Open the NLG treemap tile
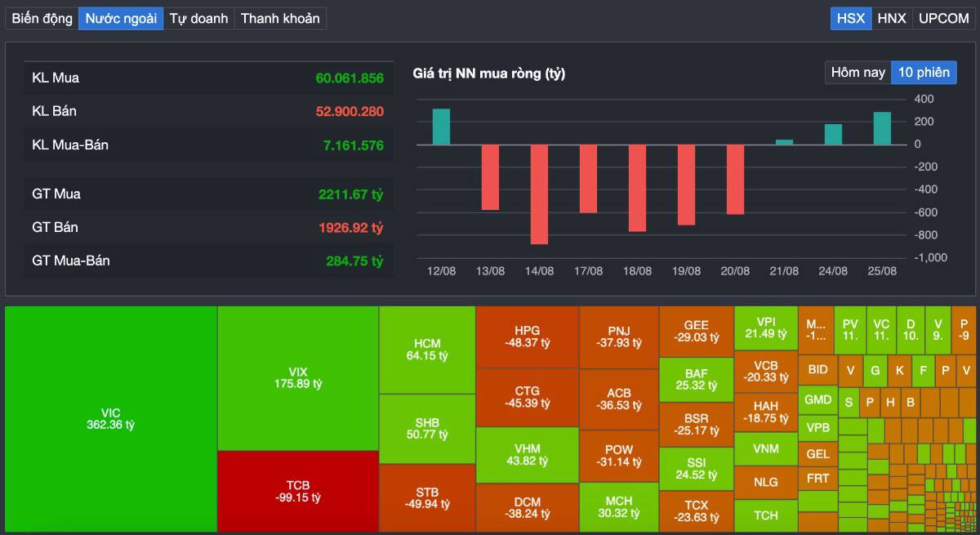 pyautogui.click(x=766, y=482)
